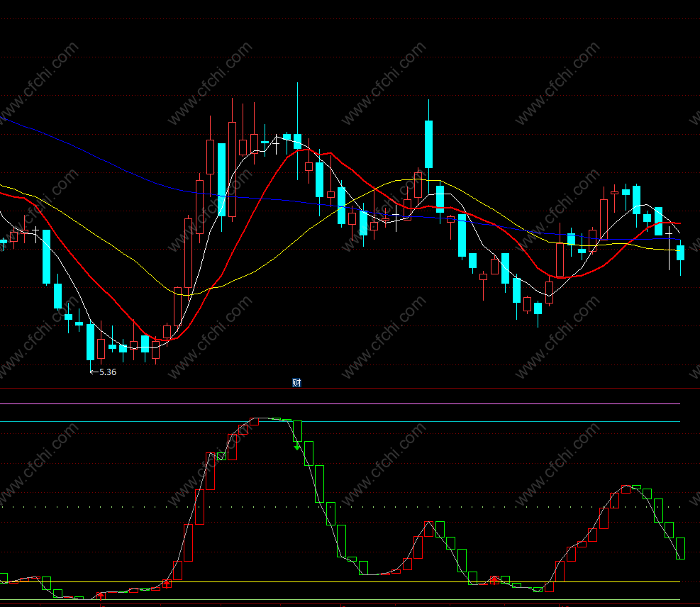Select the last cyan candle on the right edge
This screenshot has width=700, height=607.
click(x=680, y=253)
